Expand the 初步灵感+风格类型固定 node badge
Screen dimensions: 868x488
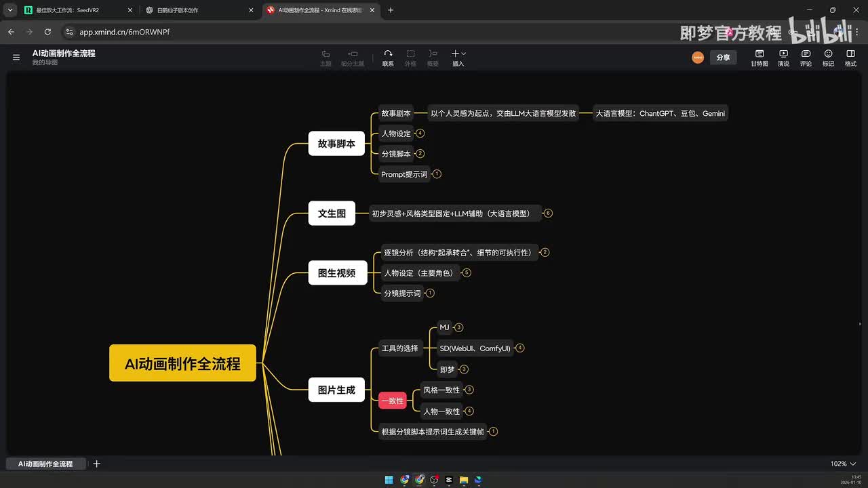click(549, 213)
